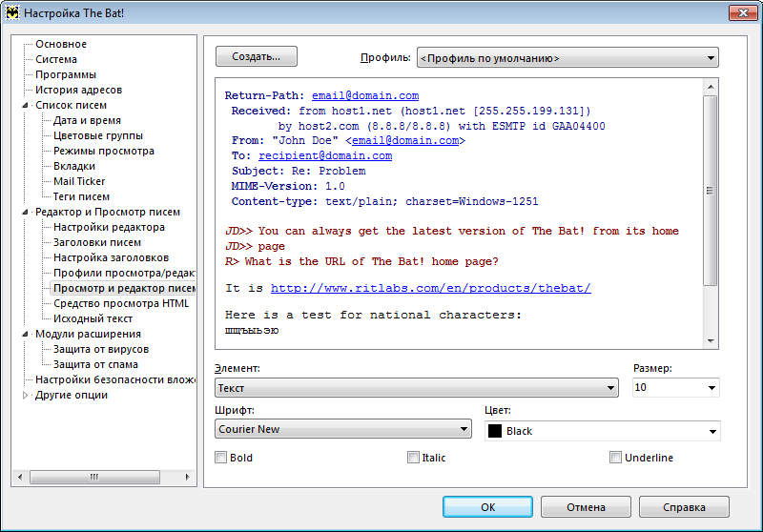The height and width of the screenshot is (532, 763).
Task: Open the Шрифт dropdown showing Courier New
Action: coord(343,429)
